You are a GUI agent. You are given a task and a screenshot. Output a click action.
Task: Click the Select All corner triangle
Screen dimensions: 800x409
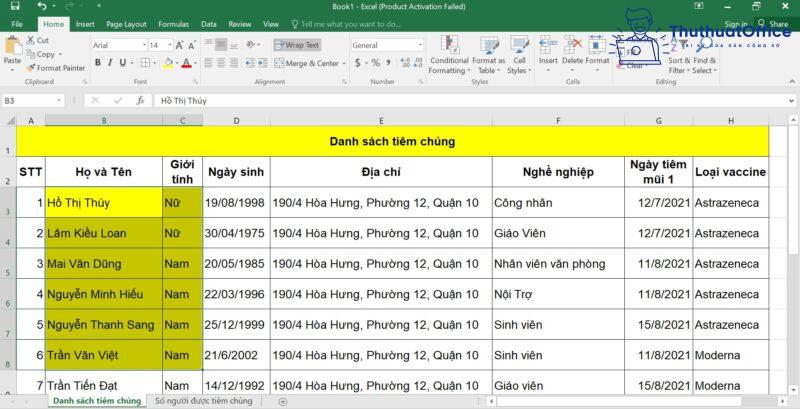tap(9, 120)
